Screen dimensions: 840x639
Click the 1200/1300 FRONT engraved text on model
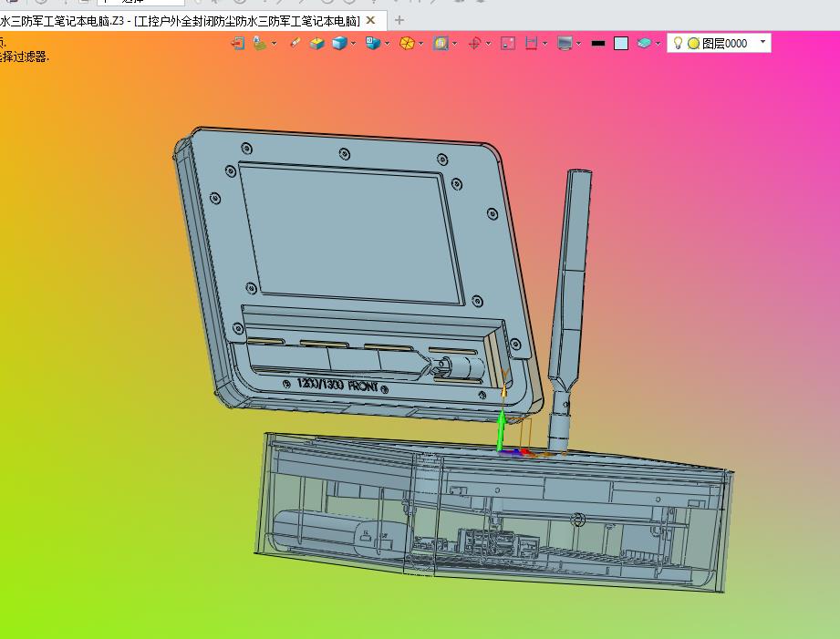coord(337,385)
